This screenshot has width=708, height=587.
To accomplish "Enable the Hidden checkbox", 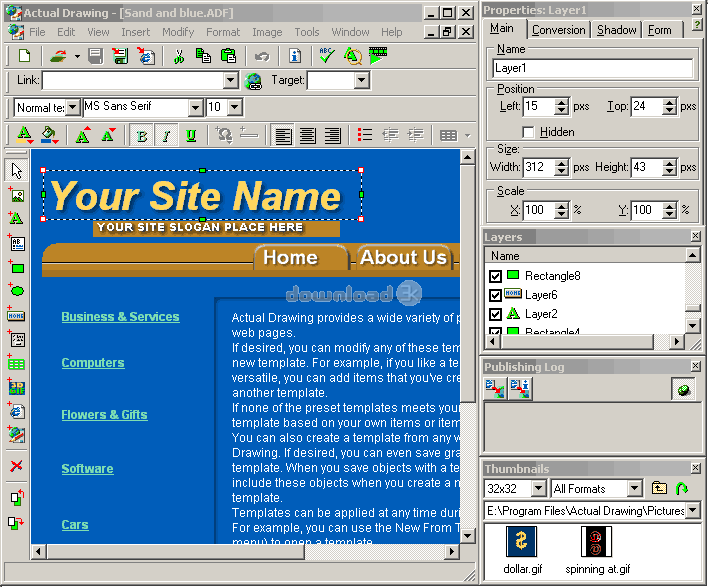I will [528, 132].
